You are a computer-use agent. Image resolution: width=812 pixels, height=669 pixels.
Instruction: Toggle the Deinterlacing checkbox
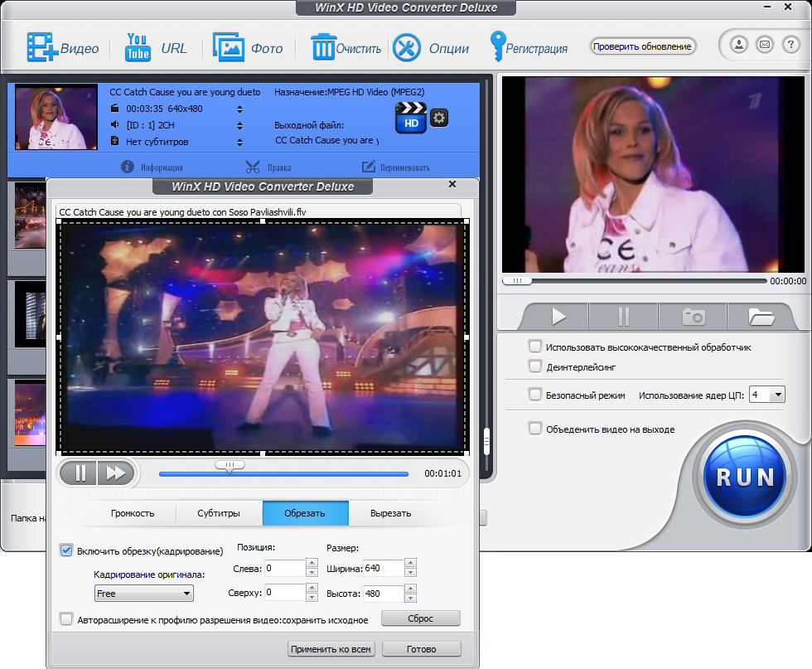pos(535,366)
